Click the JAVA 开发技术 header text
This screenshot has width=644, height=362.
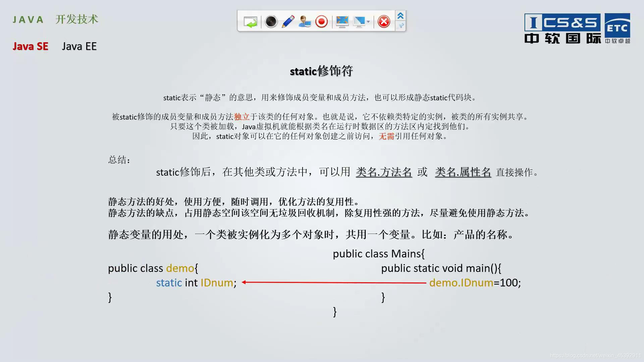point(55,19)
